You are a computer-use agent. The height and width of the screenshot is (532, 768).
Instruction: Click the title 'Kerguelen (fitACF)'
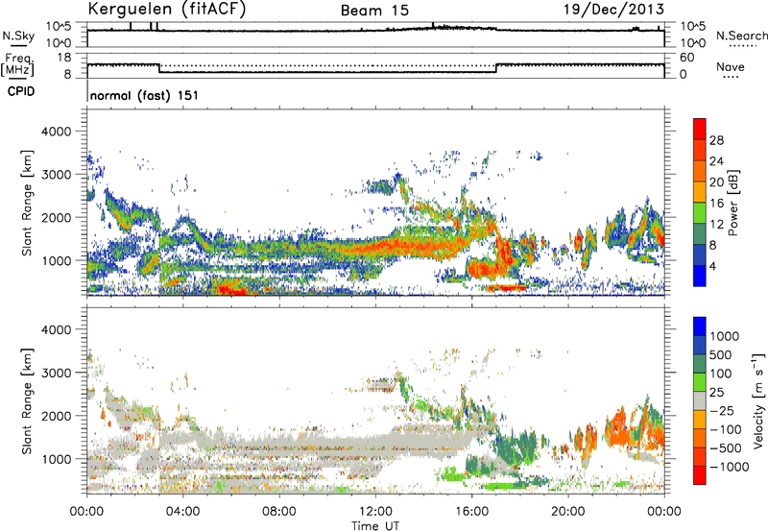[166, 10]
